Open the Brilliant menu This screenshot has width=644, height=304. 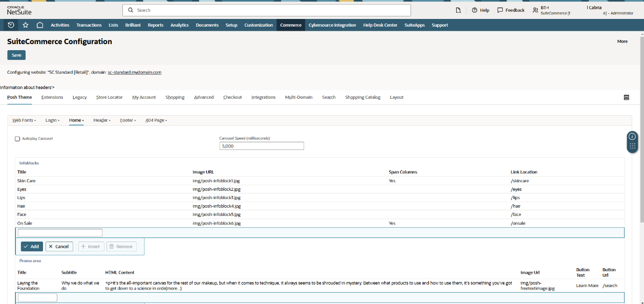(x=133, y=25)
